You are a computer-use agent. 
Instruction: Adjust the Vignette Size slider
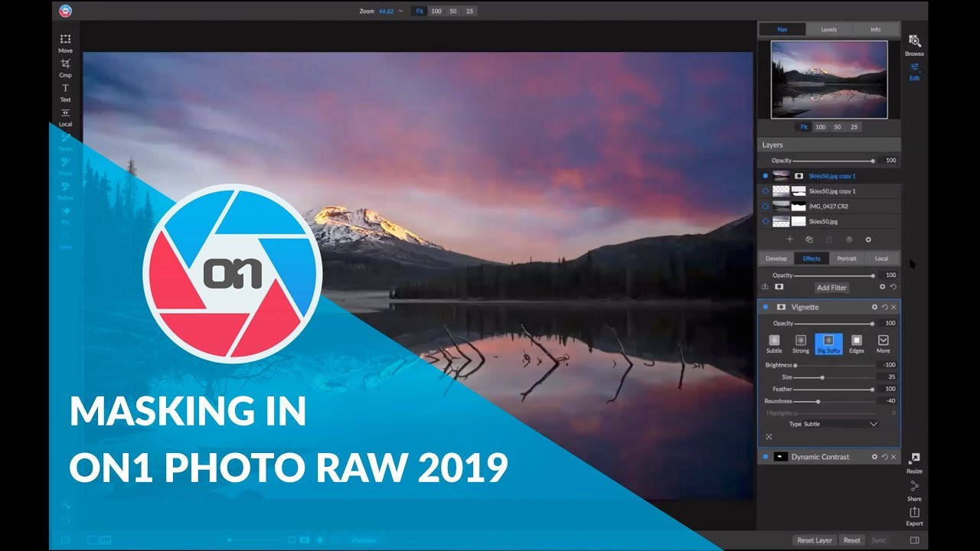coord(834,377)
